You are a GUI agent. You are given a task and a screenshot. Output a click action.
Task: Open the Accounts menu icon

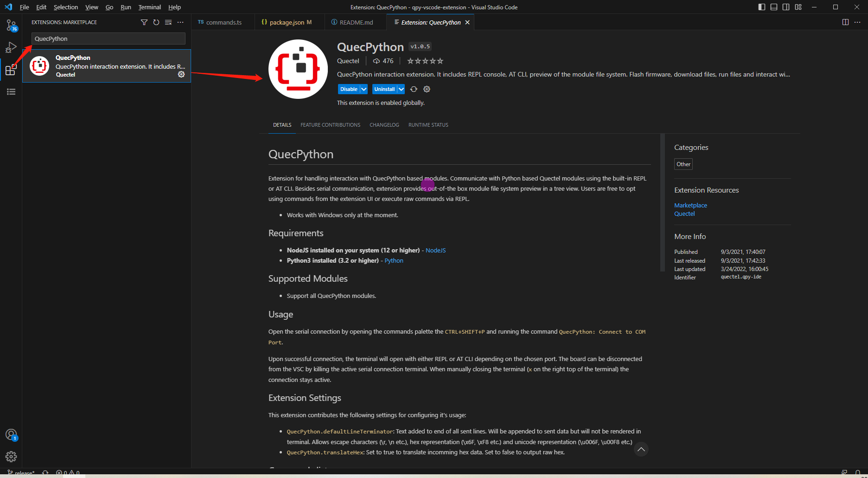point(11,435)
